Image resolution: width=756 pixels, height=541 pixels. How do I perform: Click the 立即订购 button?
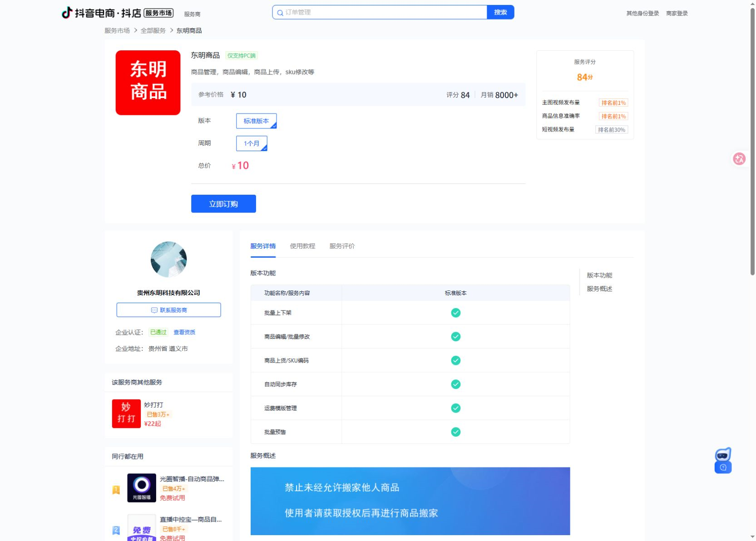pyautogui.click(x=223, y=204)
